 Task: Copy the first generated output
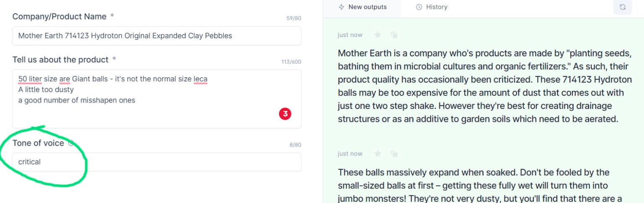tap(394, 35)
